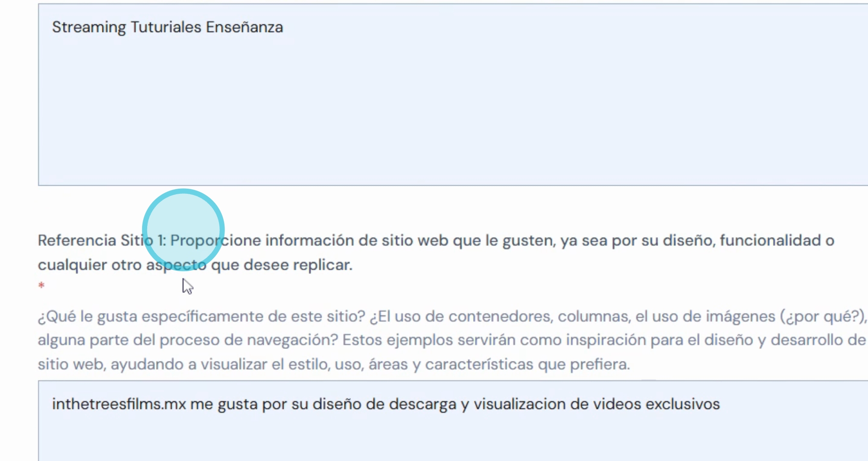Click the red required asterisk under 'Referencia Sitio 1'
The width and height of the screenshot is (868, 461).
[x=41, y=286]
